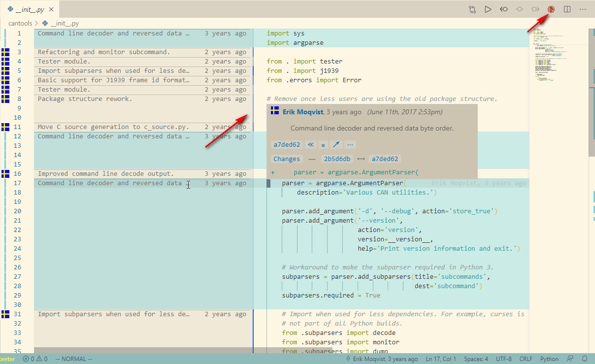Screen dimensions: 595x364
Task: Click 'Ln 17, Col 1' to go to line
Action: (x=441, y=359)
